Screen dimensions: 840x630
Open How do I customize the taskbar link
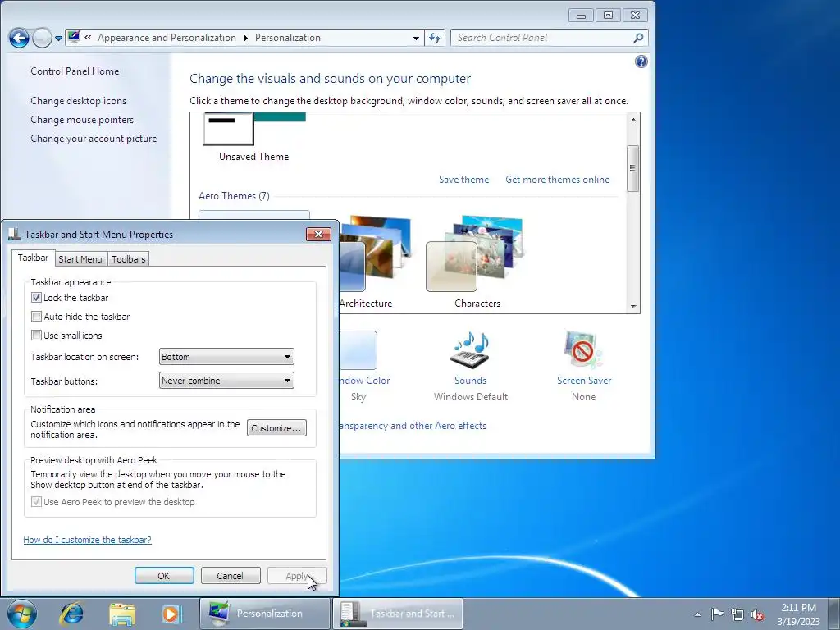(x=87, y=540)
